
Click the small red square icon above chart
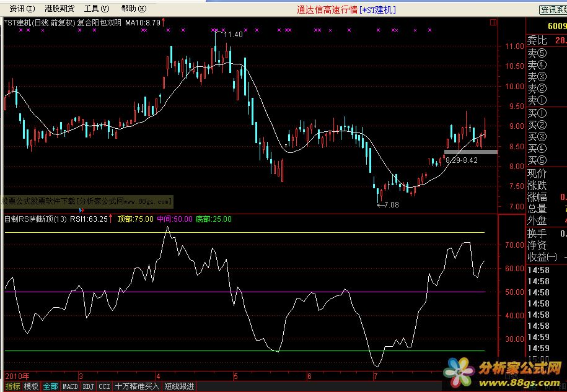click(x=493, y=22)
